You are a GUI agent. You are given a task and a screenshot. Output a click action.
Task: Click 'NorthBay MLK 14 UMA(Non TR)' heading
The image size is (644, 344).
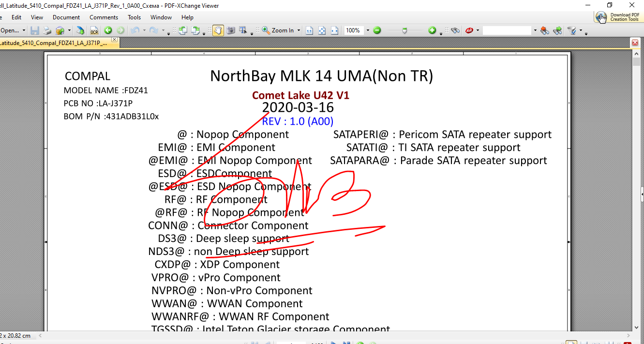[x=322, y=76]
